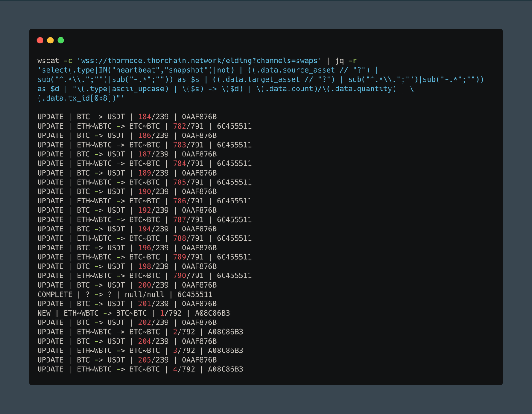This screenshot has height=414, width=532.
Task: Click the row showing 192/239
Action: (127, 210)
